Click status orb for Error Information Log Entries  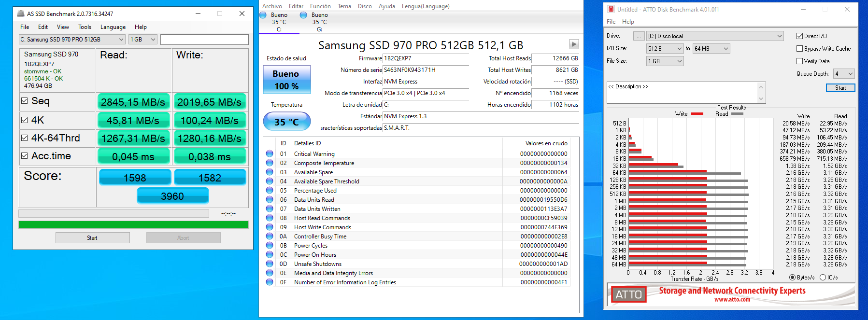pyautogui.click(x=270, y=282)
